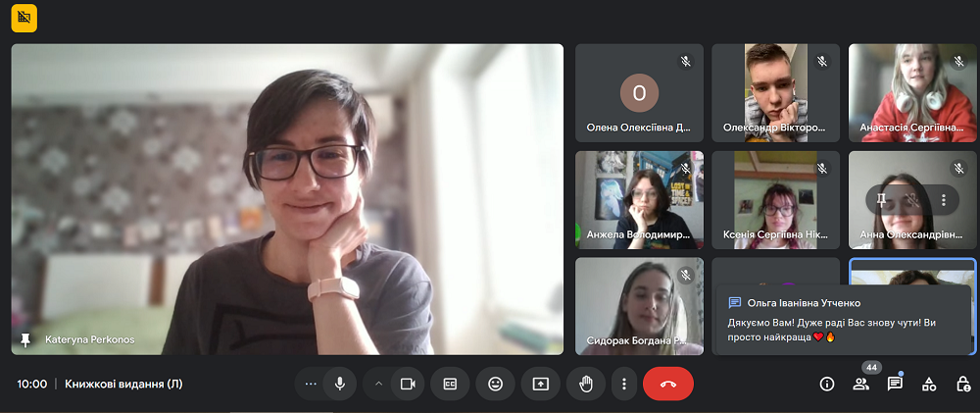
Task: Open more options menu next to hang up
Action: [623, 384]
